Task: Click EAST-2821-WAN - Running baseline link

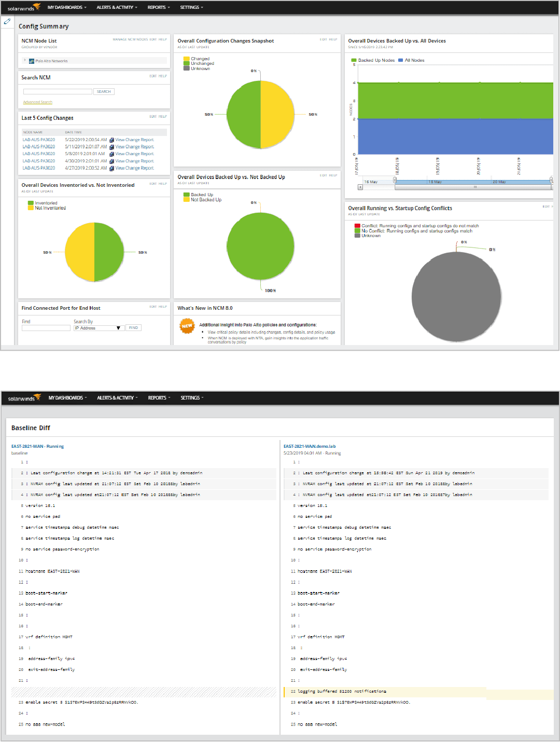Action: [38, 446]
